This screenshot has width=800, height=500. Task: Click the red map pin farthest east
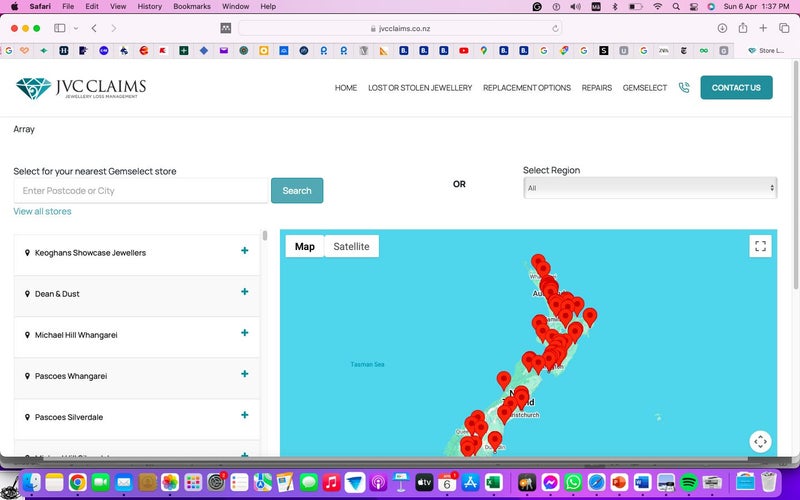pos(590,317)
